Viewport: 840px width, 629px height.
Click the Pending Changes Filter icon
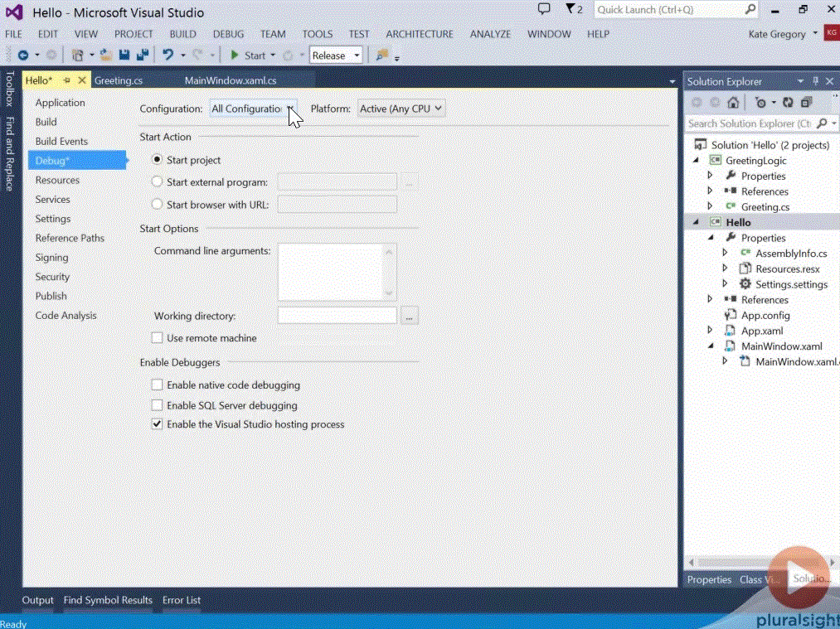[760, 102]
